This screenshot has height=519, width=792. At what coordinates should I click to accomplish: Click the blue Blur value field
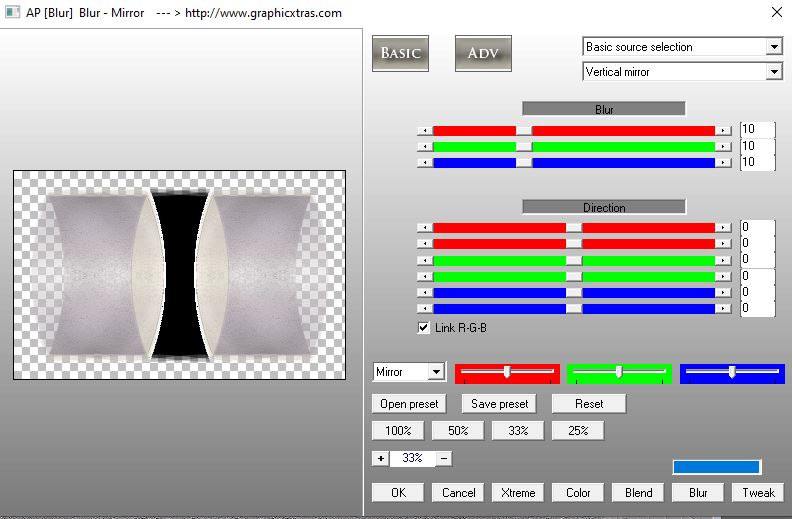[757, 162]
